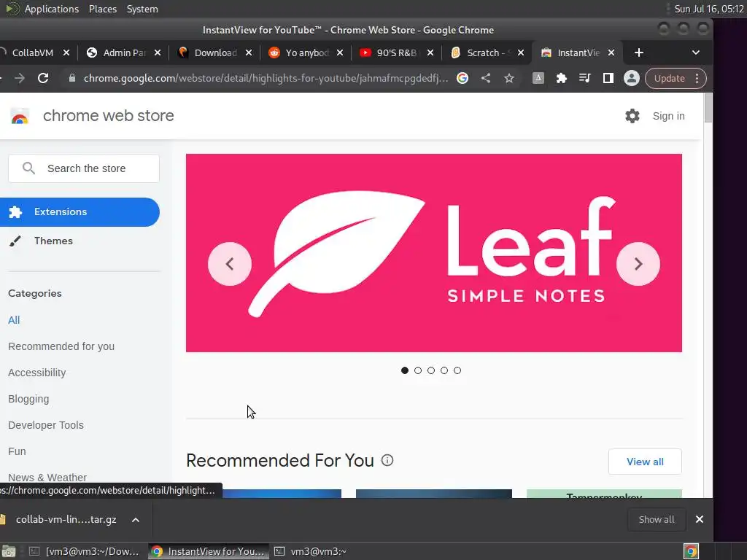The width and height of the screenshot is (747, 560).
Task: Show previous carousel slide
Action: [230, 264]
